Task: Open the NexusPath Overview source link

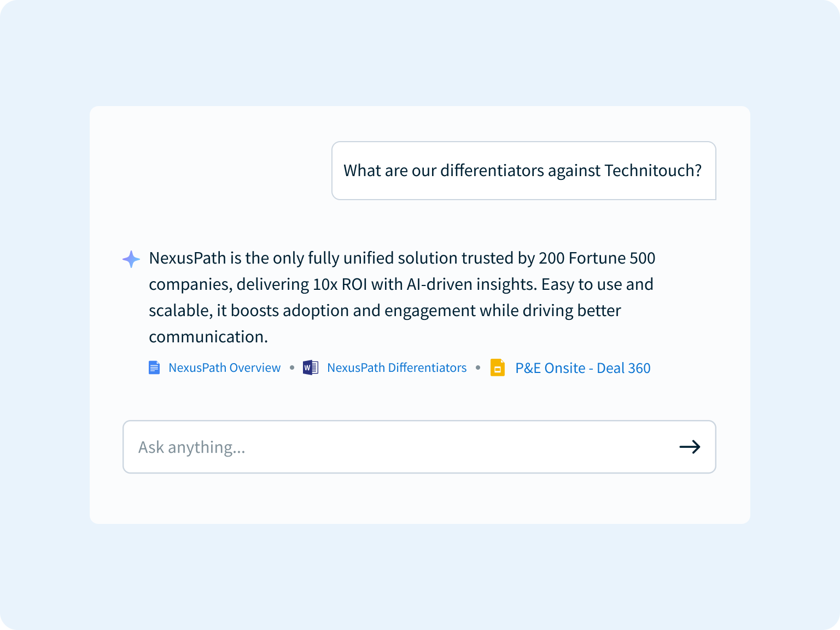Action: click(x=224, y=367)
